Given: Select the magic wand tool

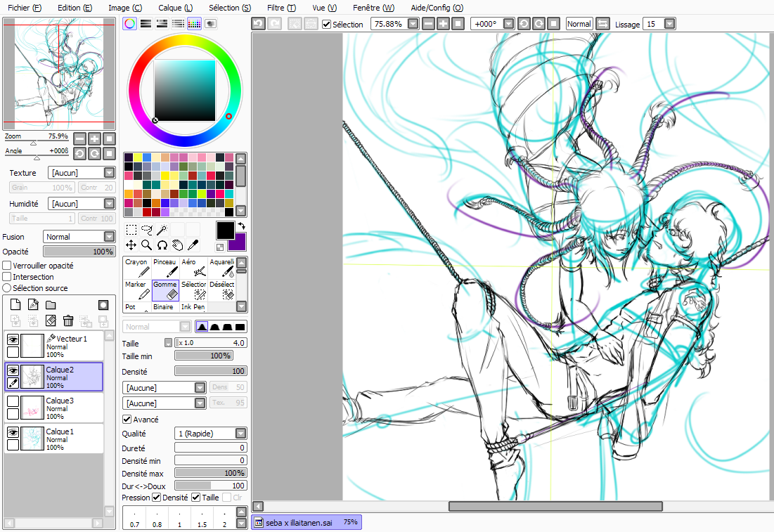Looking at the screenshot, I should (162, 230).
